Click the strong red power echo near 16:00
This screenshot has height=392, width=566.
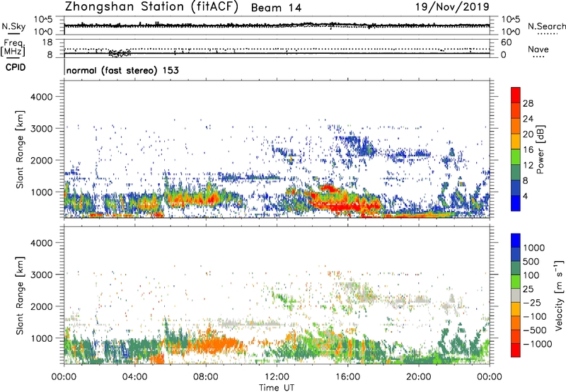[x=347, y=206]
